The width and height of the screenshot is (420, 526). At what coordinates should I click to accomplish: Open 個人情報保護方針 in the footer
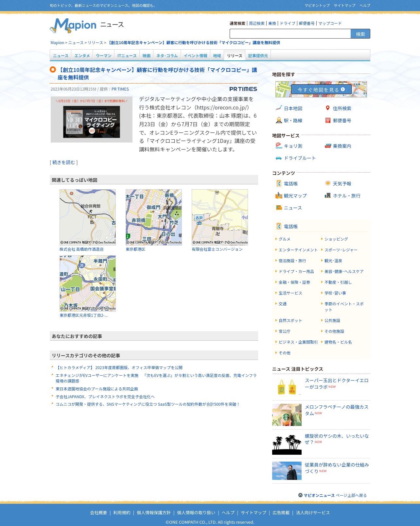(x=154, y=513)
